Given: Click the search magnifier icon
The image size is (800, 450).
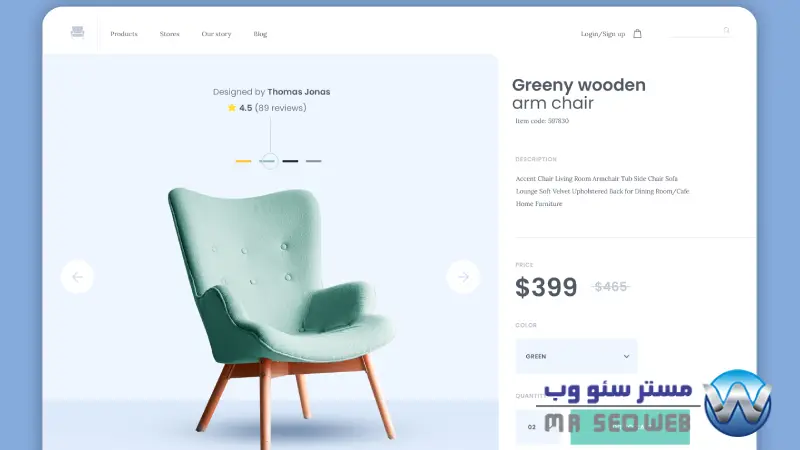Looking at the screenshot, I should (x=727, y=31).
